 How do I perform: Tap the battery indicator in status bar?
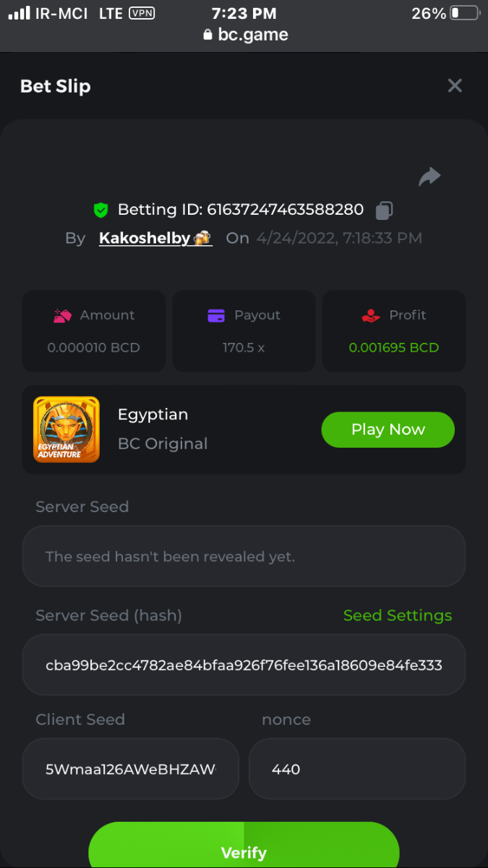click(464, 13)
